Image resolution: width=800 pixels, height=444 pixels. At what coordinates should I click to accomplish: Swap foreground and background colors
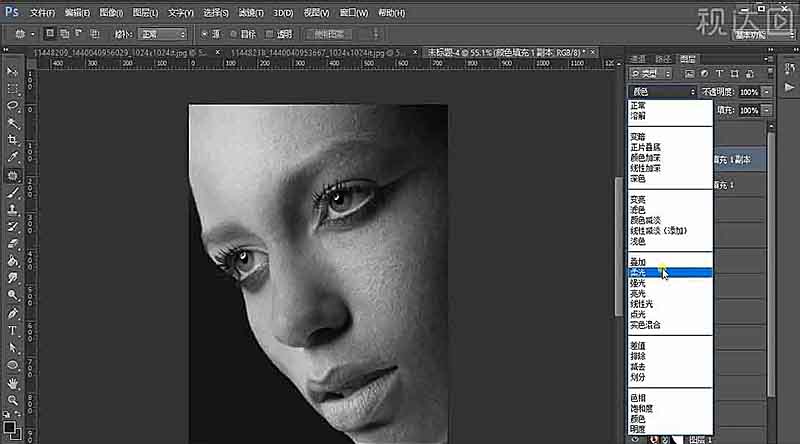coord(18,414)
